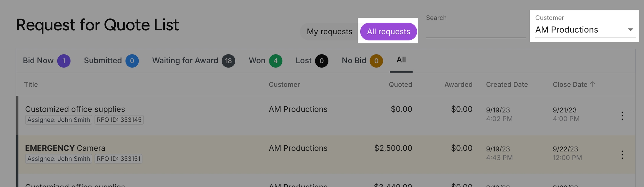Click RFQ ID: 353145 tag
Screen dimensions: 644x187
point(119,120)
